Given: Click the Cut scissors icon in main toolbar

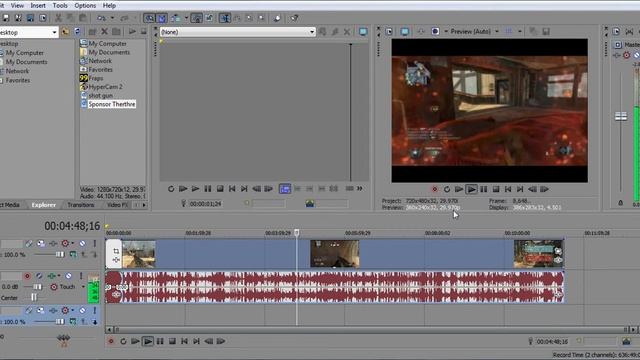Looking at the screenshot, I should [x=58, y=18].
